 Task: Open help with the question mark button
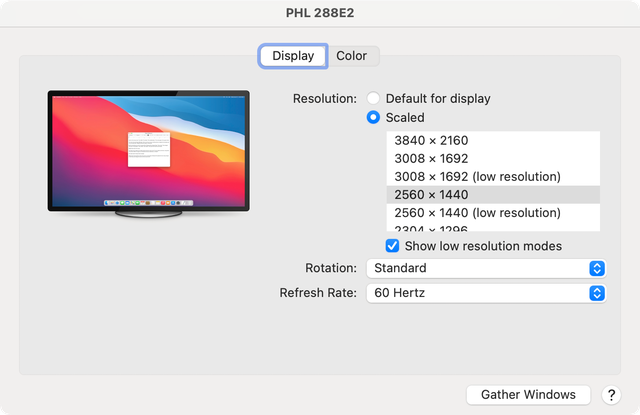(611, 395)
